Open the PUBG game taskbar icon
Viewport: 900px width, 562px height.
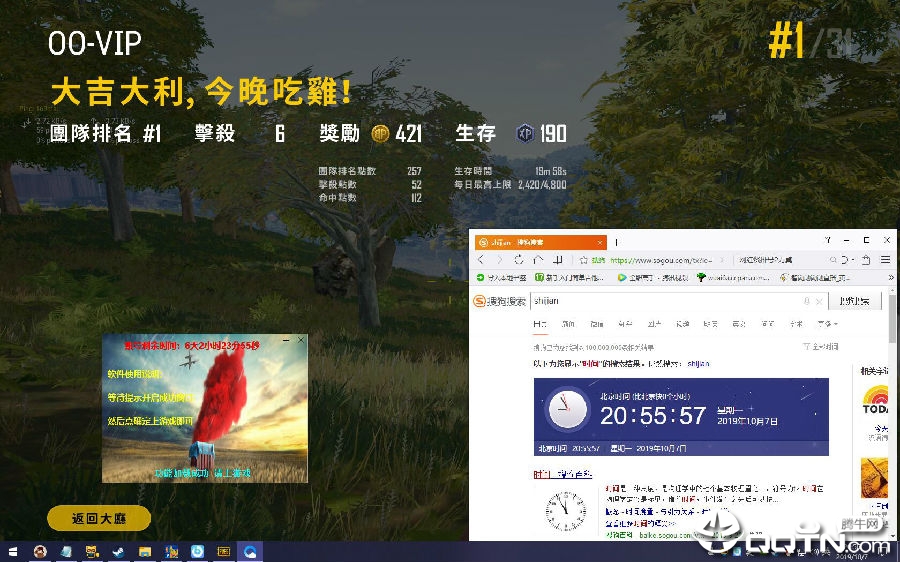coord(171,552)
